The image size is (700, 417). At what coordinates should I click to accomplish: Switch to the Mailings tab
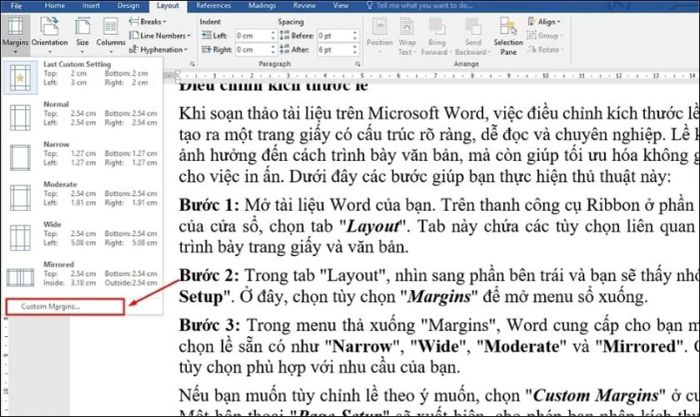pos(262,6)
